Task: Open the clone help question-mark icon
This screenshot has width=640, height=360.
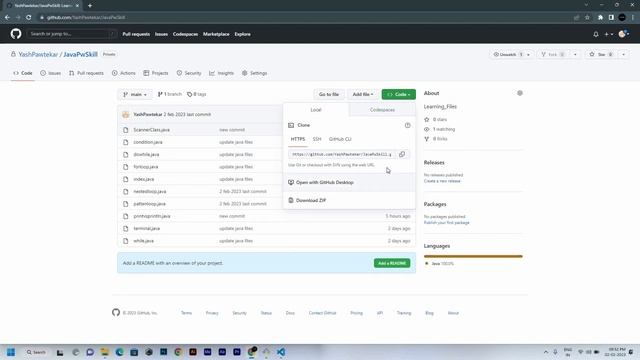Action: coord(407,125)
